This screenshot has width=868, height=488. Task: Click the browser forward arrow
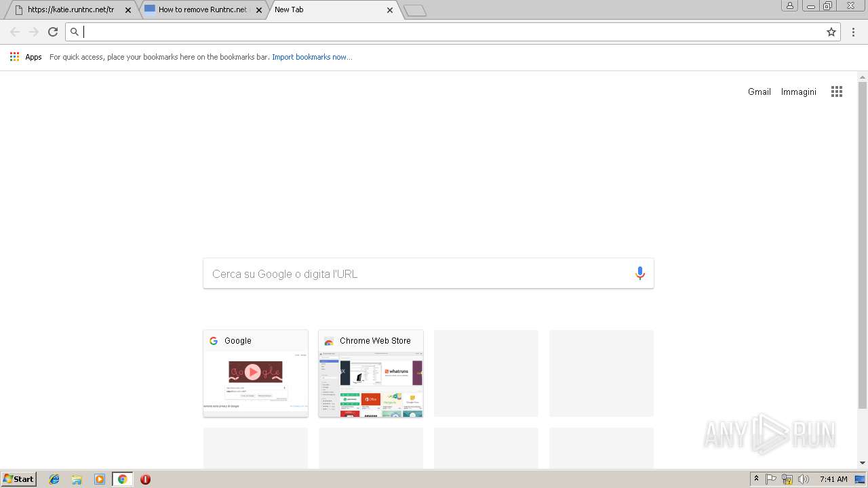coord(34,32)
